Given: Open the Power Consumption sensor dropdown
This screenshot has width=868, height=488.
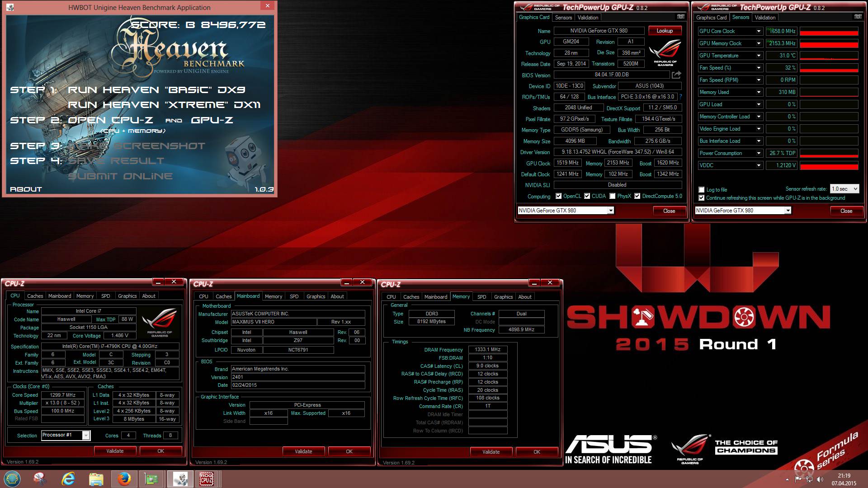Looking at the screenshot, I should (758, 153).
